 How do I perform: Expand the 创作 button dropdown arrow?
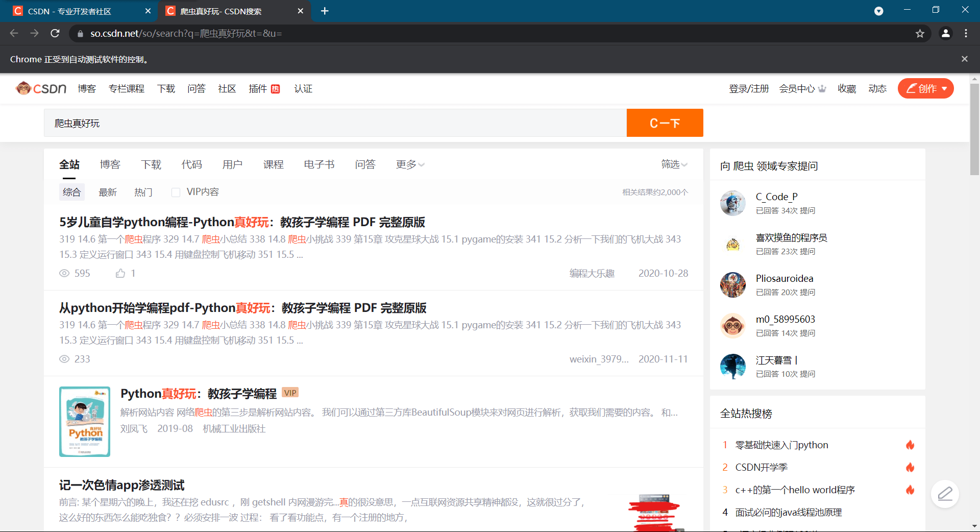tap(944, 89)
